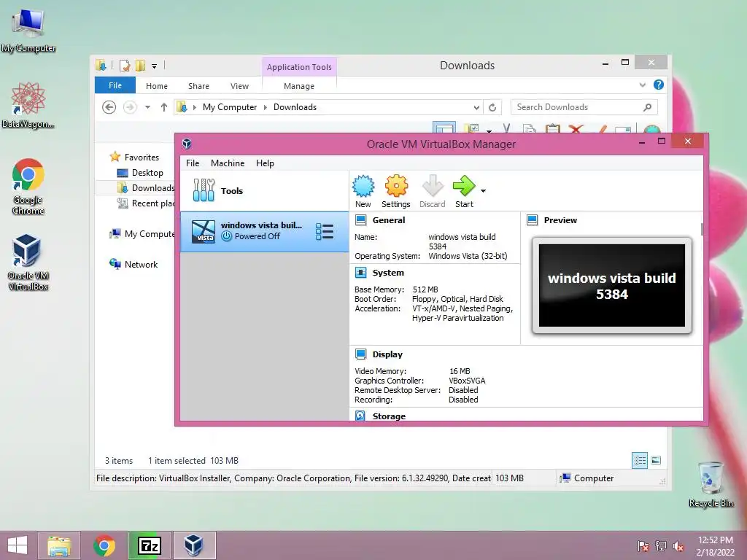Open Quick Access Toolbar customize dropdown
This screenshot has width=747, height=560.
tap(155, 66)
